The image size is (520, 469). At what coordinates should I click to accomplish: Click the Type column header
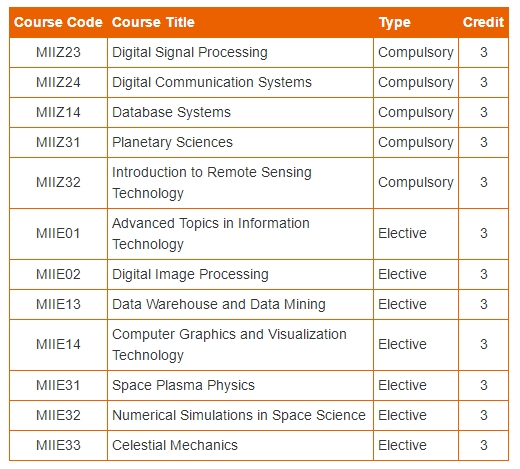395,23
